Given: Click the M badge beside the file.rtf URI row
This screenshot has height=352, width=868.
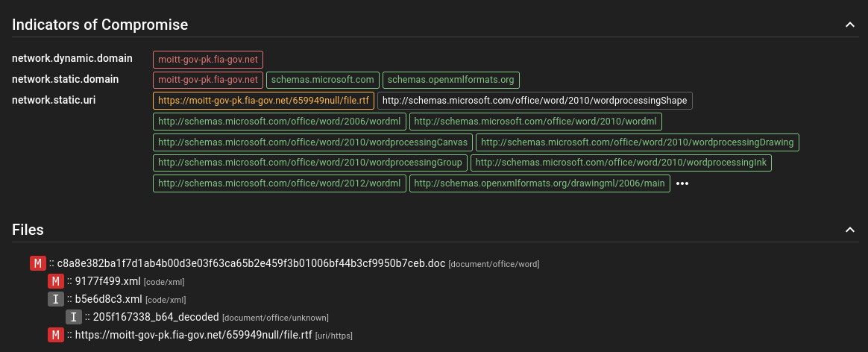Looking at the screenshot, I should tap(56, 335).
